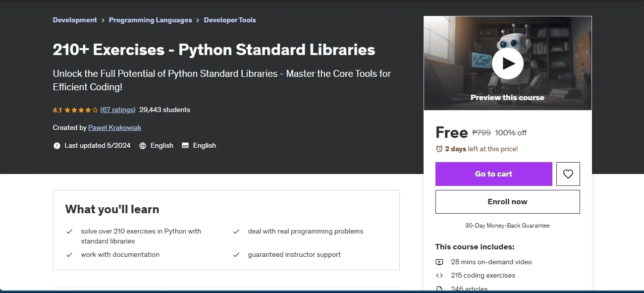This screenshot has height=293, width=644.
Task: Click the This course includes heading
Action: (475, 247)
